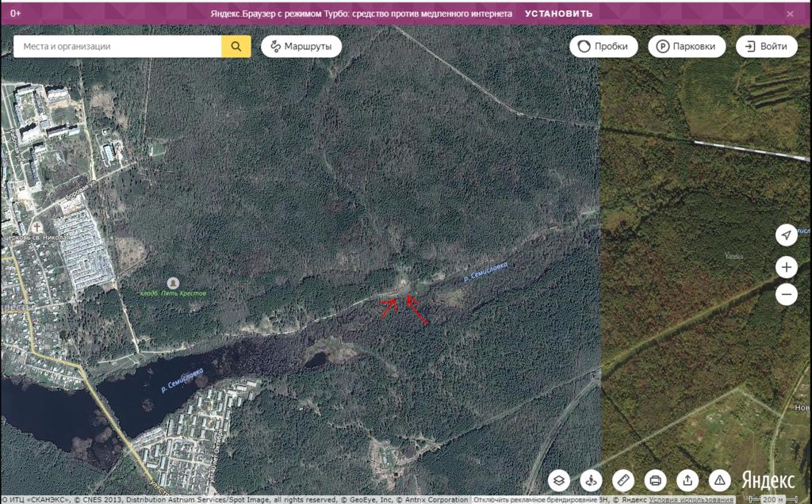Click the УСТАНОВИТЬ banner link
The image size is (812, 504).
coord(558,13)
